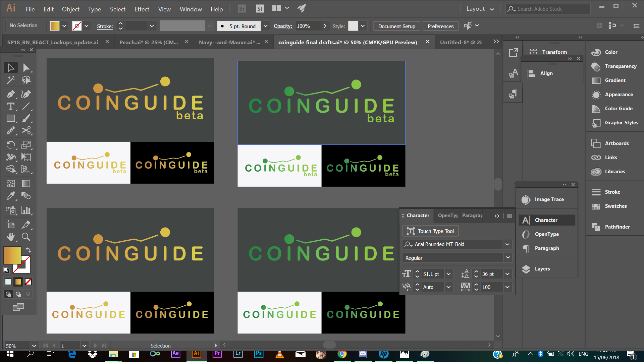644x362 pixels.
Task: Open the Style dropdown arrow
Action: [363, 26]
